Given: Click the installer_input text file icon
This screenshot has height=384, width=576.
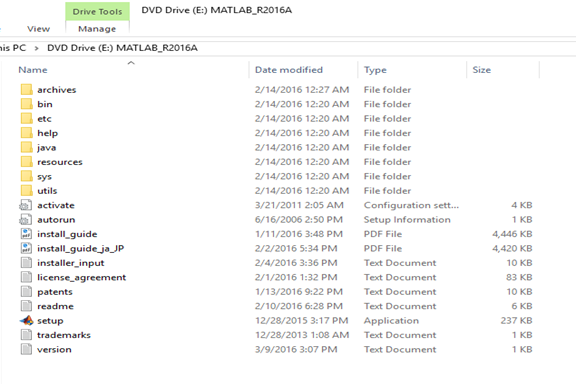Looking at the screenshot, I should 26,263.
